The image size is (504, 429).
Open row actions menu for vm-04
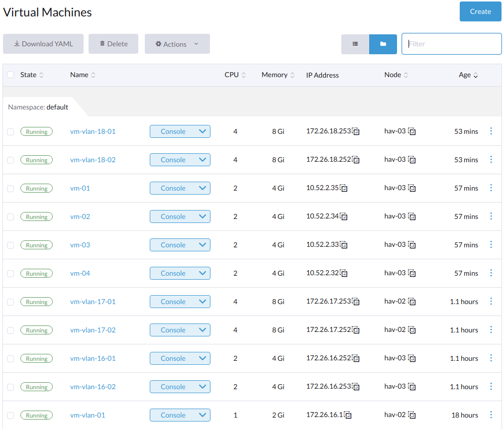491,273
